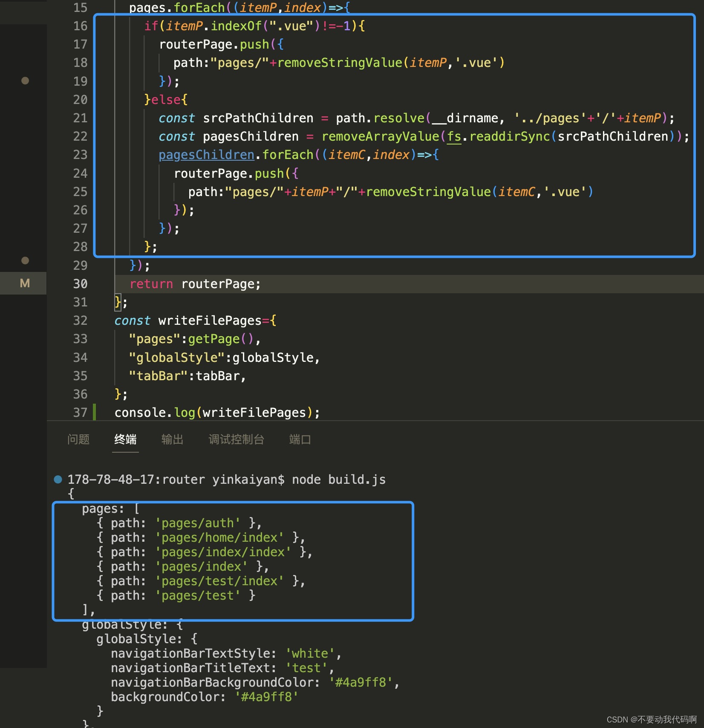Open the 端口 (Ports) panel tab
Image resolution: width=704 pixels, height=728 pixels.
click(300, 439)
